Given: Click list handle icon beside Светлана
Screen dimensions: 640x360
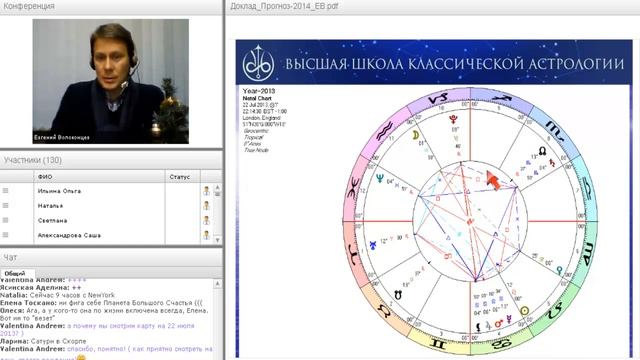Looking at the screenshot, I should pos(5,220).
